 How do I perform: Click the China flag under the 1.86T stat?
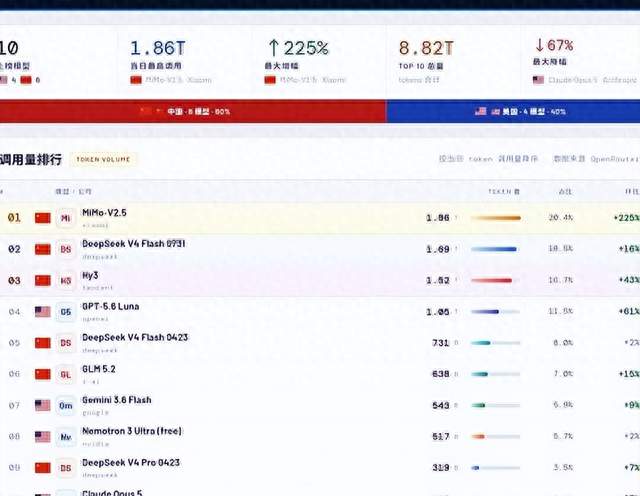(136, 80)
